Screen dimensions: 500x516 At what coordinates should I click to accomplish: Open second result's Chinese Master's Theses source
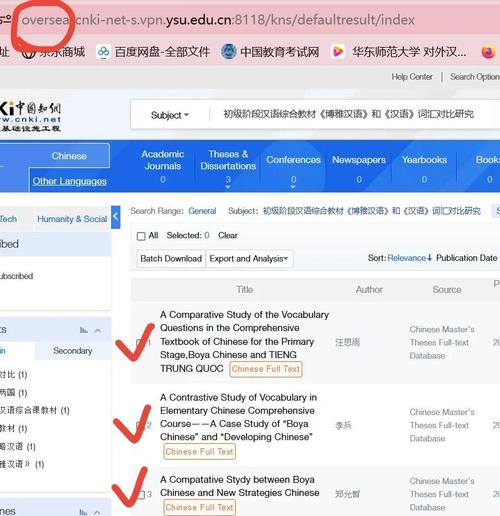click(442, 425)
